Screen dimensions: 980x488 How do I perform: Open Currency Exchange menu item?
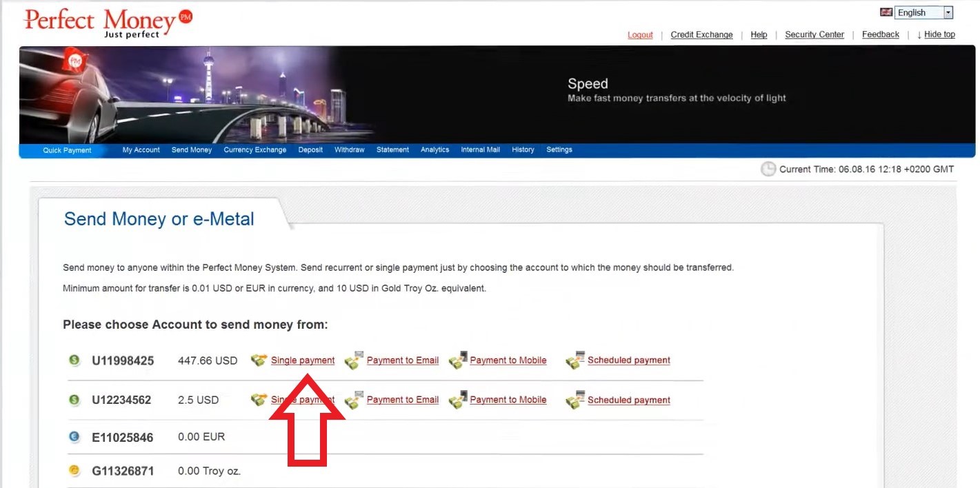255,150
